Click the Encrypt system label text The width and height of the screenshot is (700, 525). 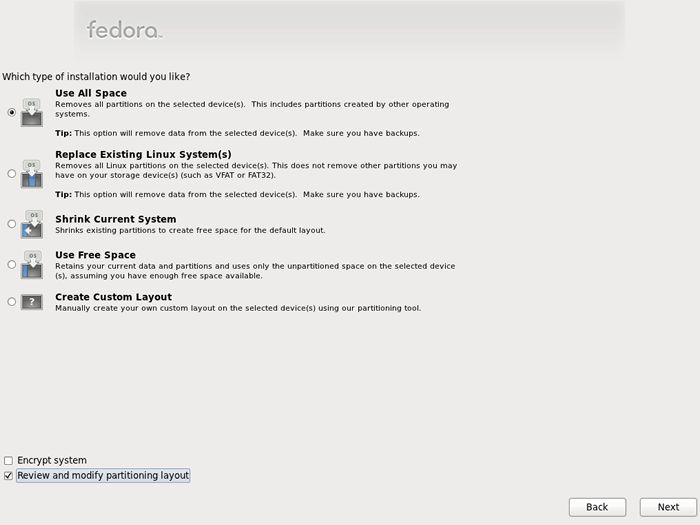tap(52, 460)
